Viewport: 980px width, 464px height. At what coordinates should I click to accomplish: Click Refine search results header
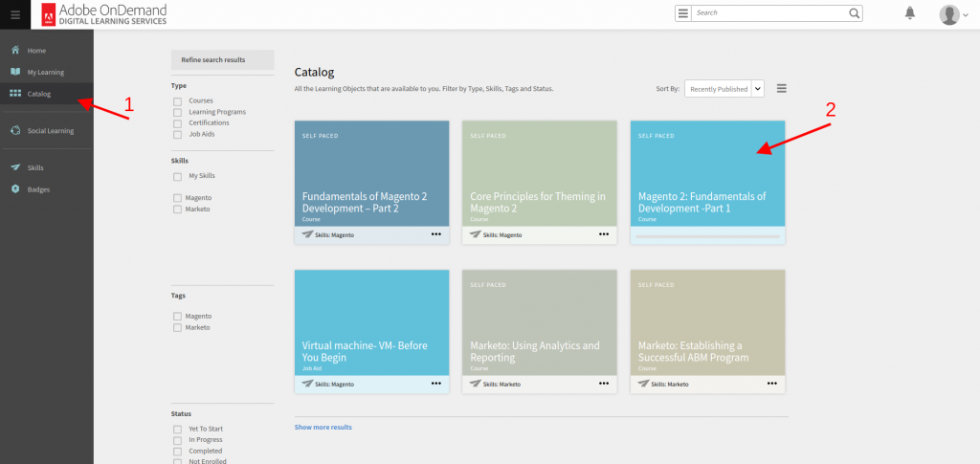222,60
